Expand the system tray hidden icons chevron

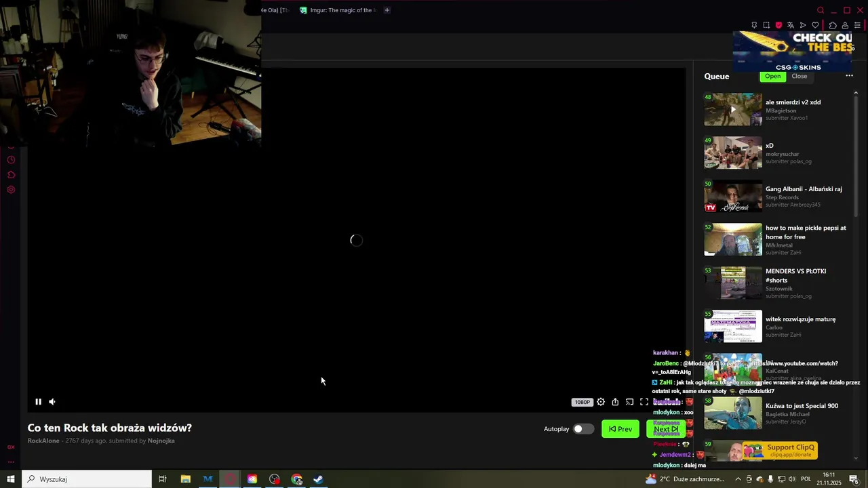pyautogui.click(x=738, y=479)
